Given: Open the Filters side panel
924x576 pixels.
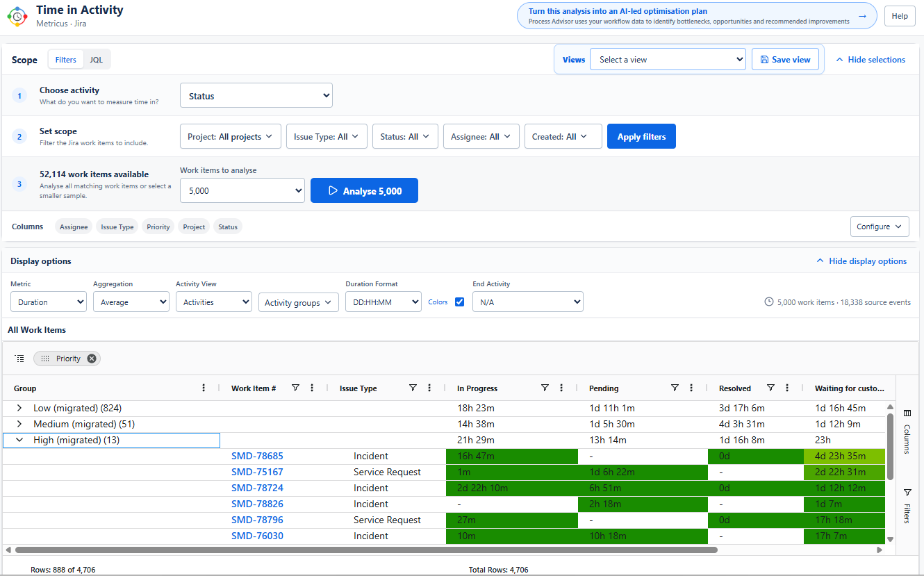Looking at the screenshot, I should (x=907, y=505).
